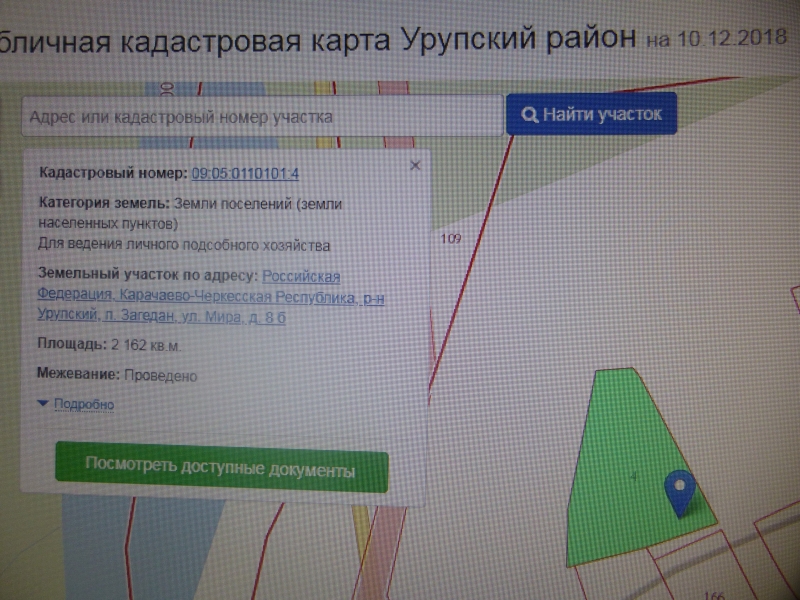Click the map label 109
Viewport: 800px width, 600px height.
(x=451, y=238)
